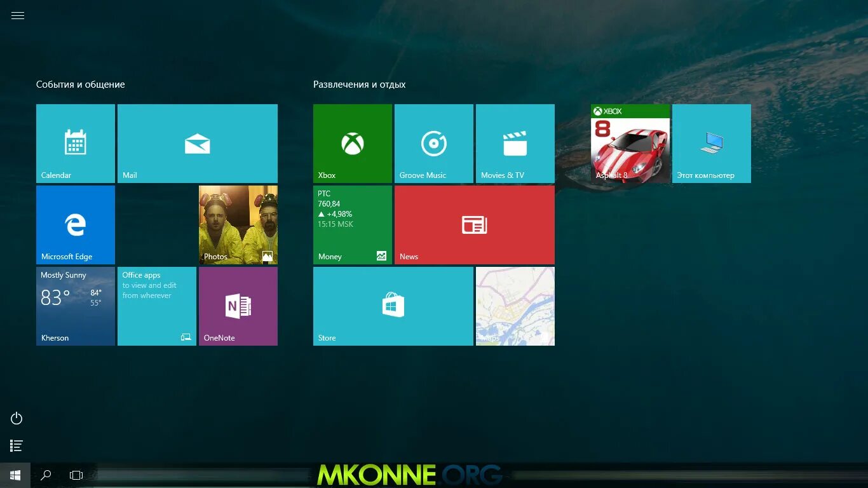
Task: Open taskbar Search magnifier
Action: (x=46, y=475)
